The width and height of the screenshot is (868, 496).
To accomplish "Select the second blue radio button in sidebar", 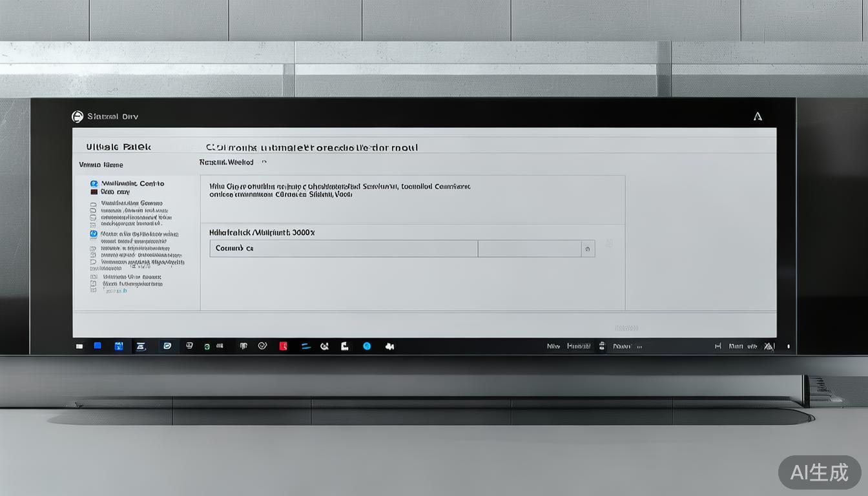I will click(94, 234).
